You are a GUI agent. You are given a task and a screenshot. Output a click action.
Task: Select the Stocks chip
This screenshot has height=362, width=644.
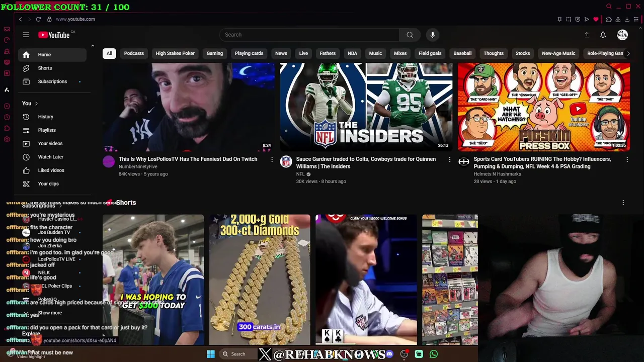tap(523, 53)
